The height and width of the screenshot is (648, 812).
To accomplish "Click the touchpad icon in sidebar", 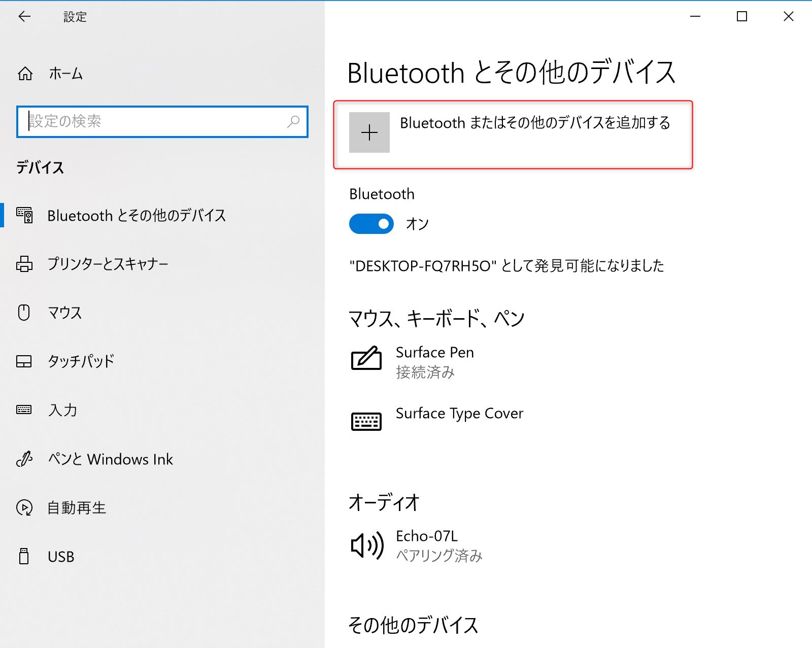I will coord(24,361).
